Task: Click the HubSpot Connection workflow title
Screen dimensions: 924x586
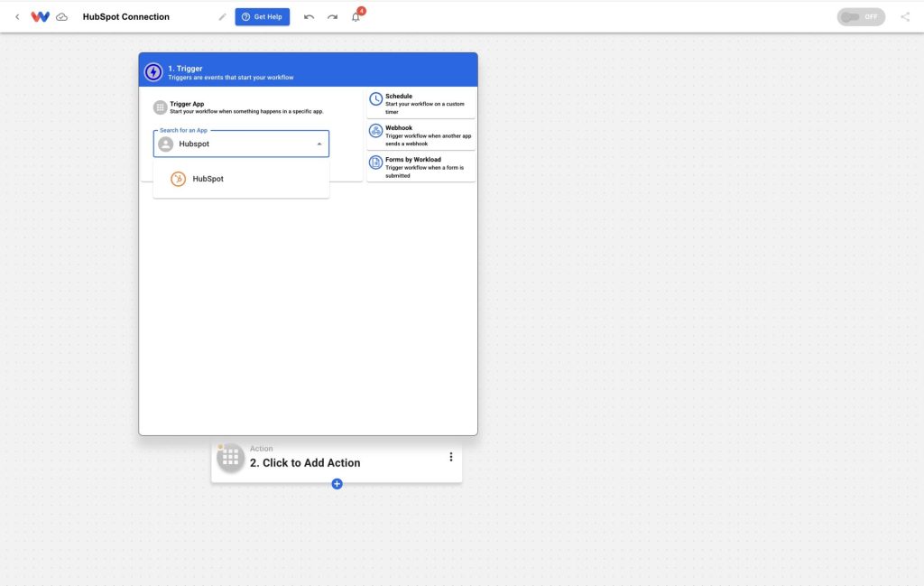Action: pos(126,17)
